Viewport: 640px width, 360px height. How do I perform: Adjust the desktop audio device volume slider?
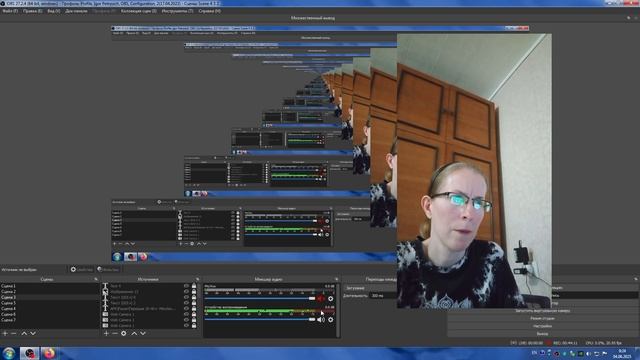pos(260,320)
